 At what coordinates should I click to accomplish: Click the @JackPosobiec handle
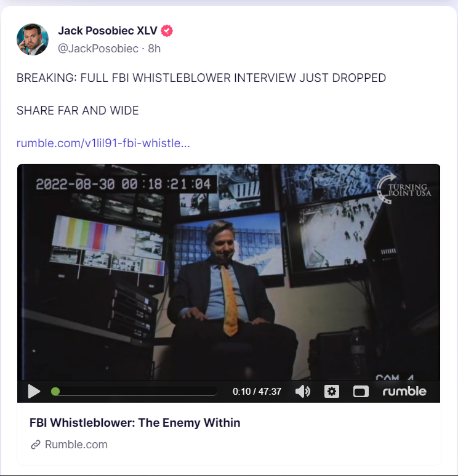pyautogui.click(x=98, y=49)
